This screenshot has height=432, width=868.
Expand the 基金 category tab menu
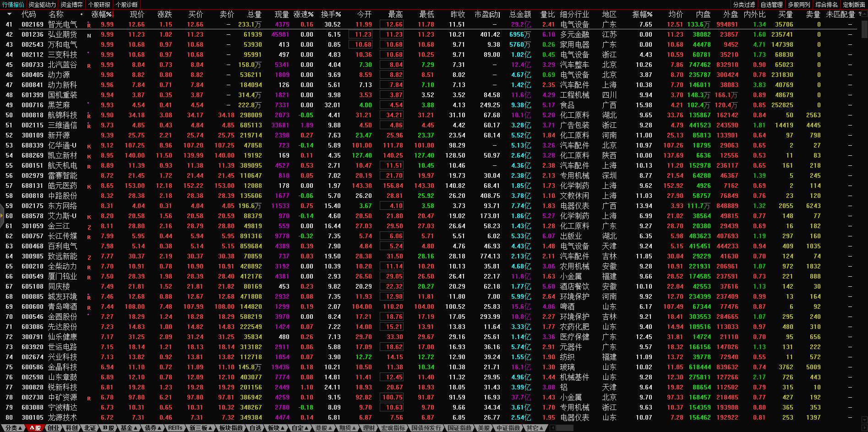click(129, 428)
